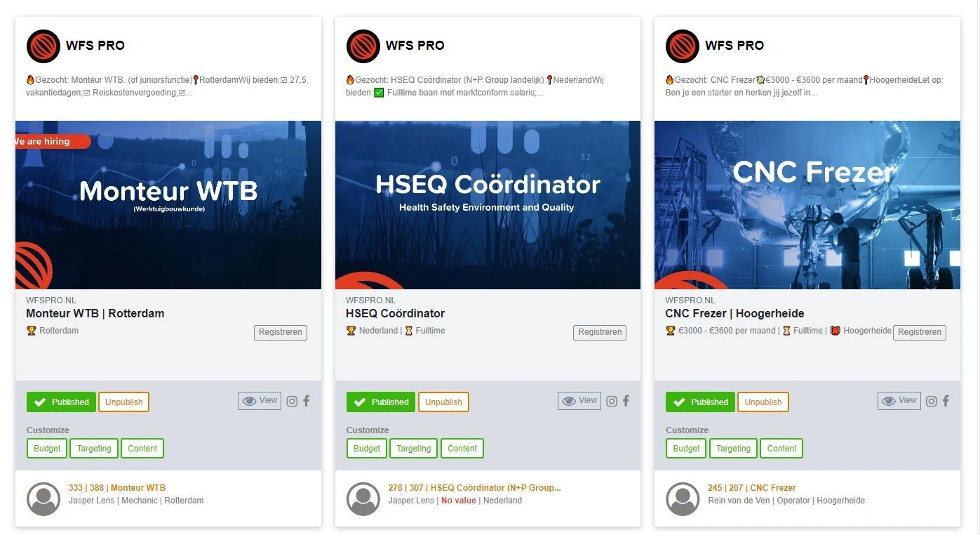Click Rein van de Ven's avatar icon

click(x=683, y=499)
